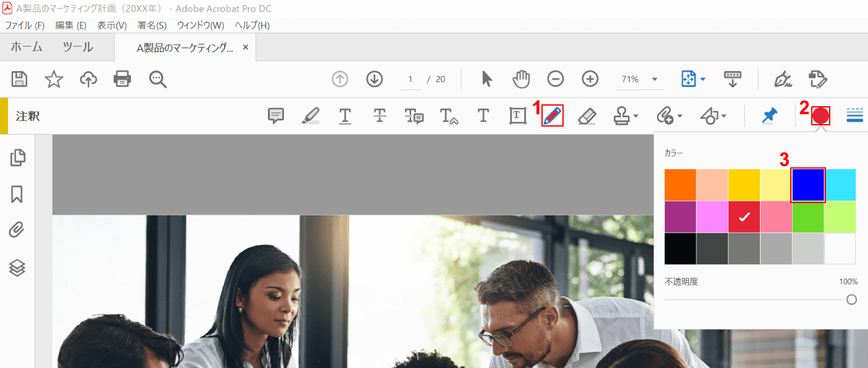Select the replace text note tool

(414, 115)
